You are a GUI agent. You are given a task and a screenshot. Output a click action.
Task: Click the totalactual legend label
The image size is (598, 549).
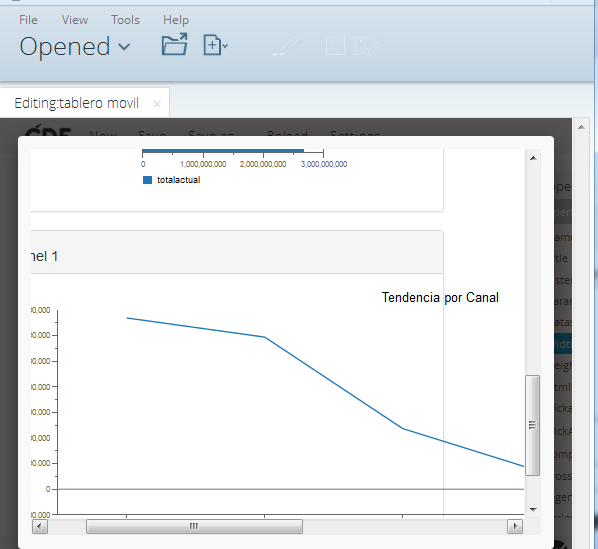coord(178,180)
